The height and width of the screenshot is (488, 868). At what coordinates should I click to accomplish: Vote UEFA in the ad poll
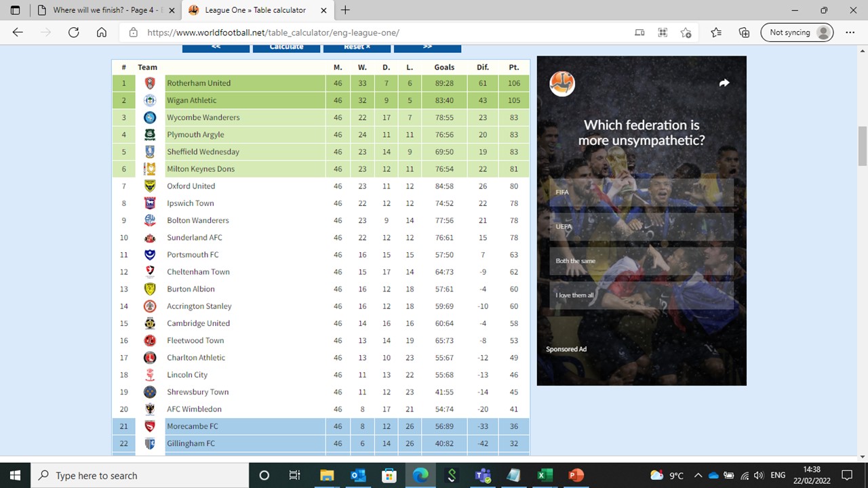click(x=642, y=227)
